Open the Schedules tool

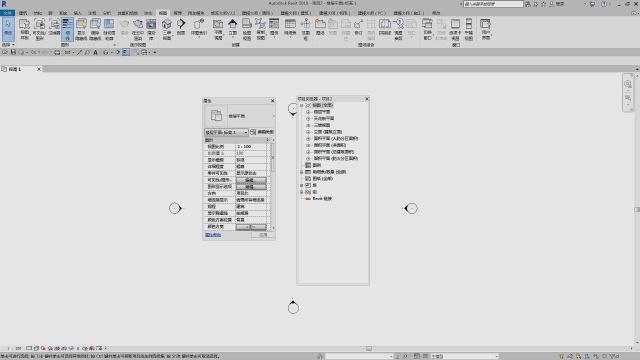290,27
